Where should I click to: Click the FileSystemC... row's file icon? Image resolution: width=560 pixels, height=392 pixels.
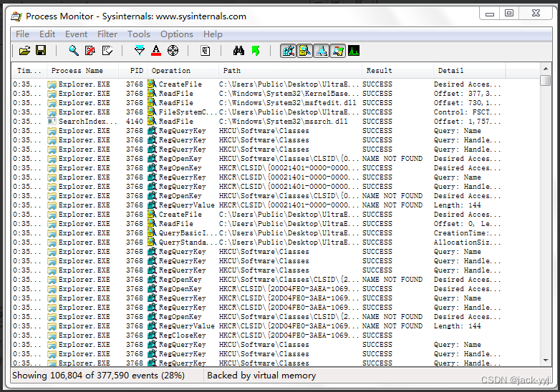(x=152, y=112)
